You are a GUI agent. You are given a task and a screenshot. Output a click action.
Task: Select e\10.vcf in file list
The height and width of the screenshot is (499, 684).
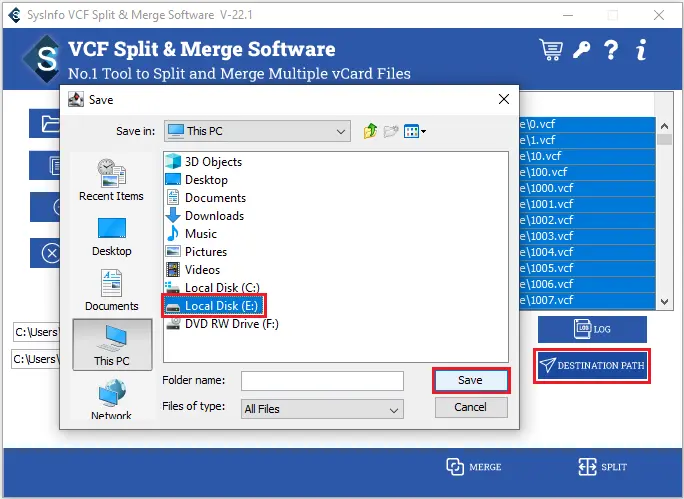(x=587, y=156)
